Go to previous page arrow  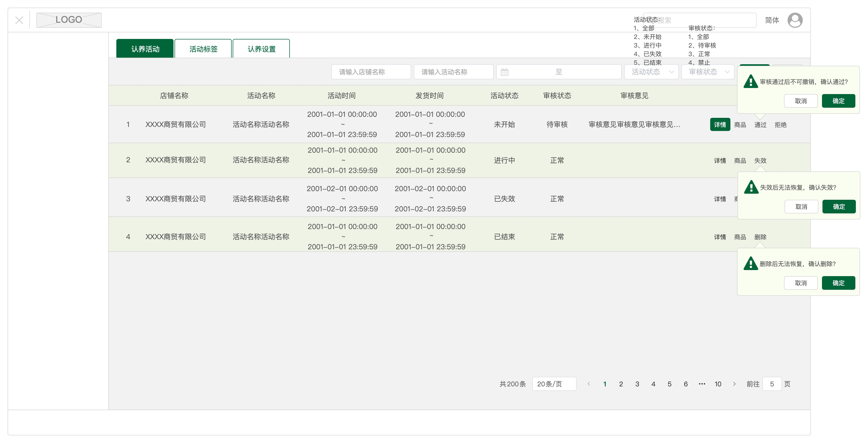pos(589,384)
